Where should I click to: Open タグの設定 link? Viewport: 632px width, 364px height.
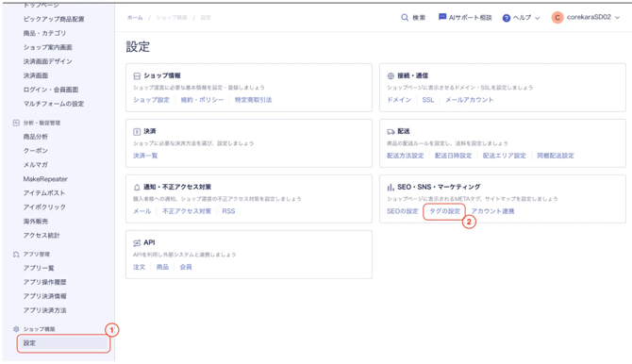(444, 211)
